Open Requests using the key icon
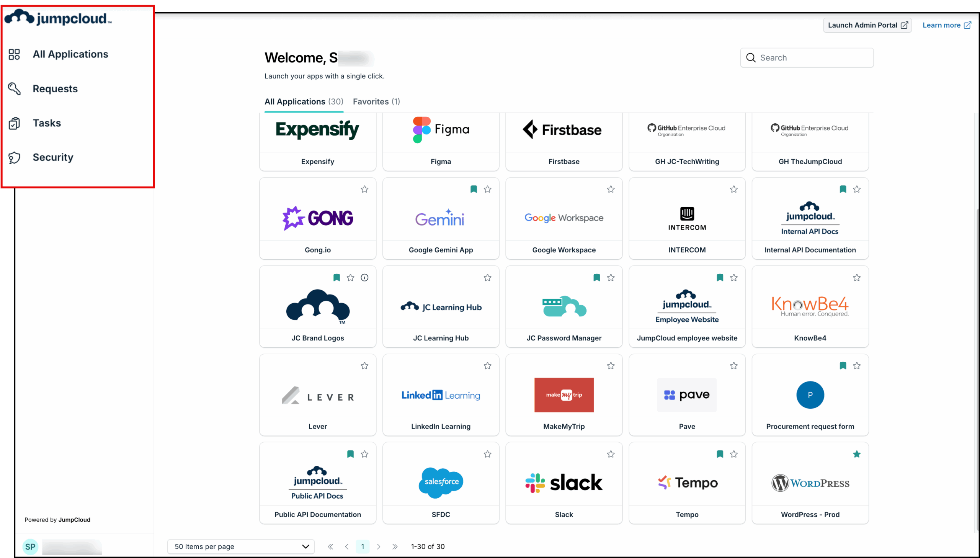The image size is (980, 558). [14, 88]
